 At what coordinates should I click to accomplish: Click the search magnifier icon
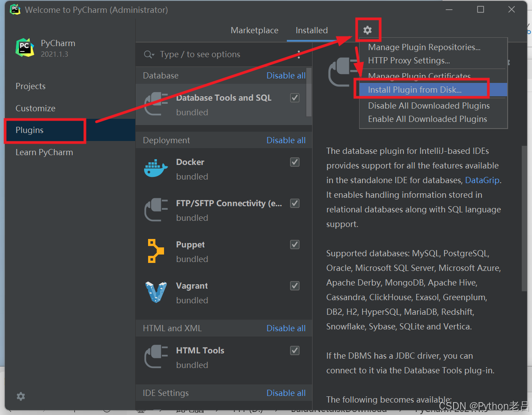[149, 55]
